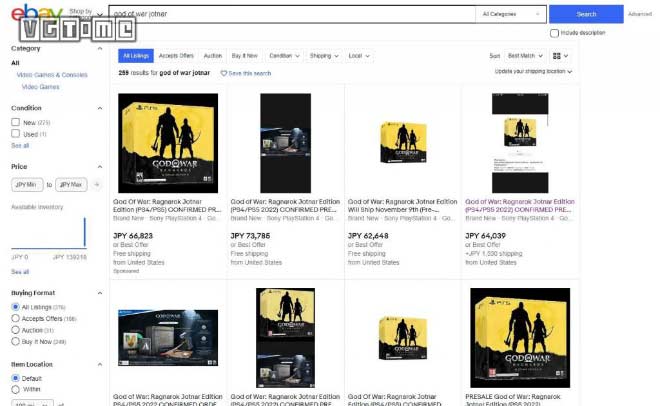Screen dimensions: 660x406
Task: Click the JPY 66,823 price text
Action: point(133,236)
